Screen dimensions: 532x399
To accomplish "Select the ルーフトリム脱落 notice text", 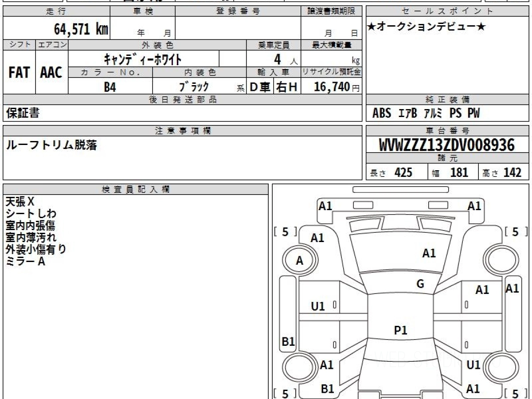I will (51, 145).
